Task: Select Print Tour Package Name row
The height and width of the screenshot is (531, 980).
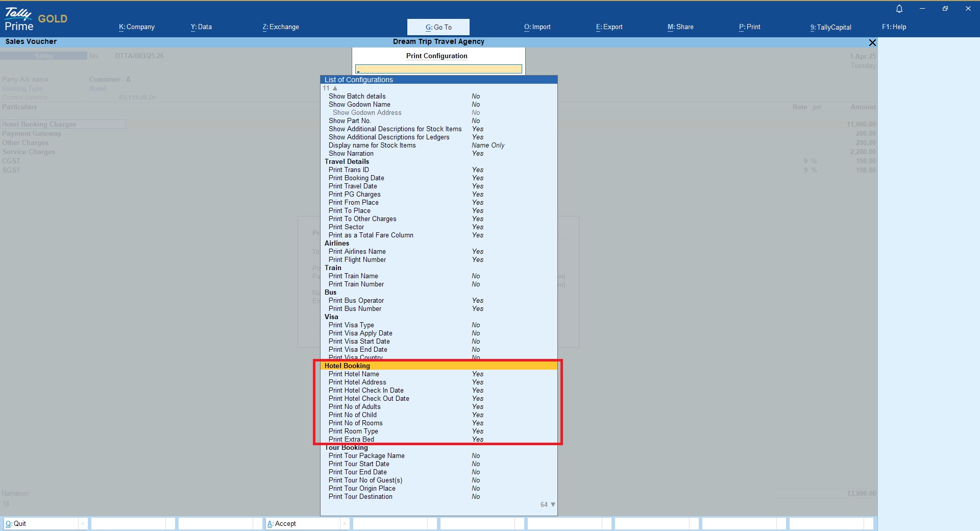Action: pyautogui.click(x=366, y=456)
